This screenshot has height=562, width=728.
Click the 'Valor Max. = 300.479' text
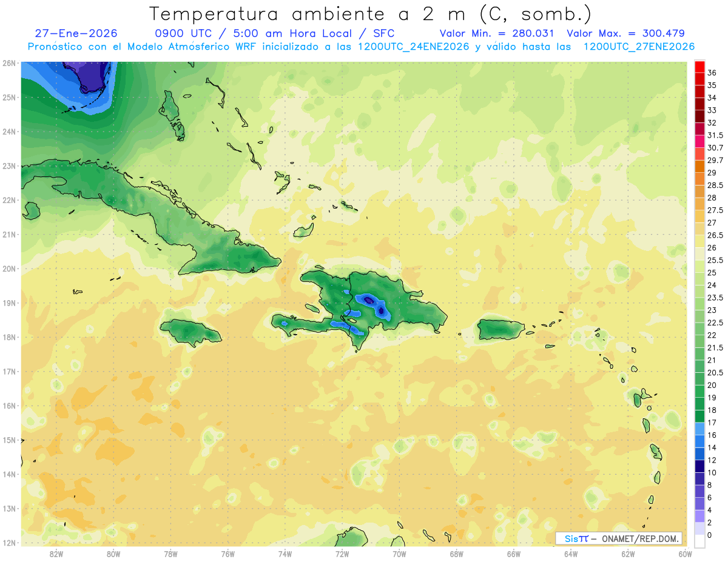(625, 33)
